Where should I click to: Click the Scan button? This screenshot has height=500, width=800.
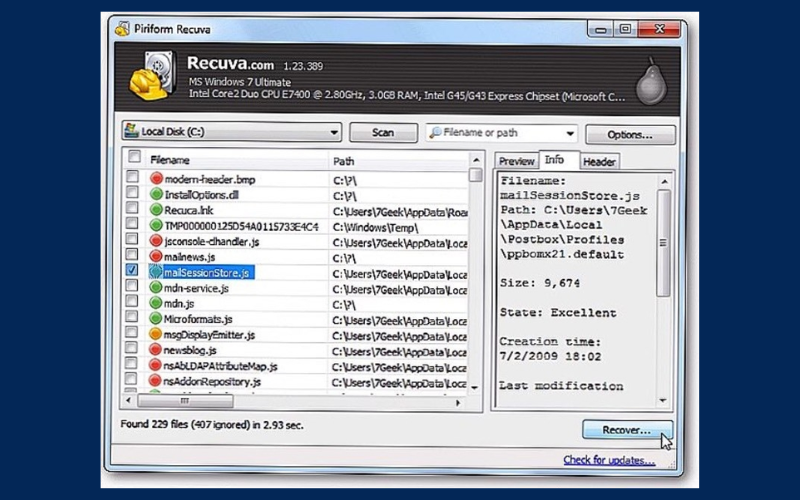click(383, 133)
